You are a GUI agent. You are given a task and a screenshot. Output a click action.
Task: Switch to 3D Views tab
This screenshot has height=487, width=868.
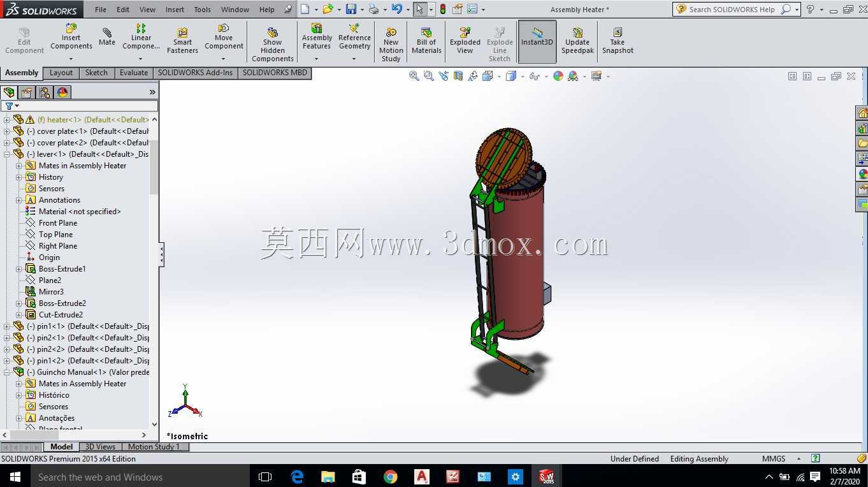[x=100, y=447]
